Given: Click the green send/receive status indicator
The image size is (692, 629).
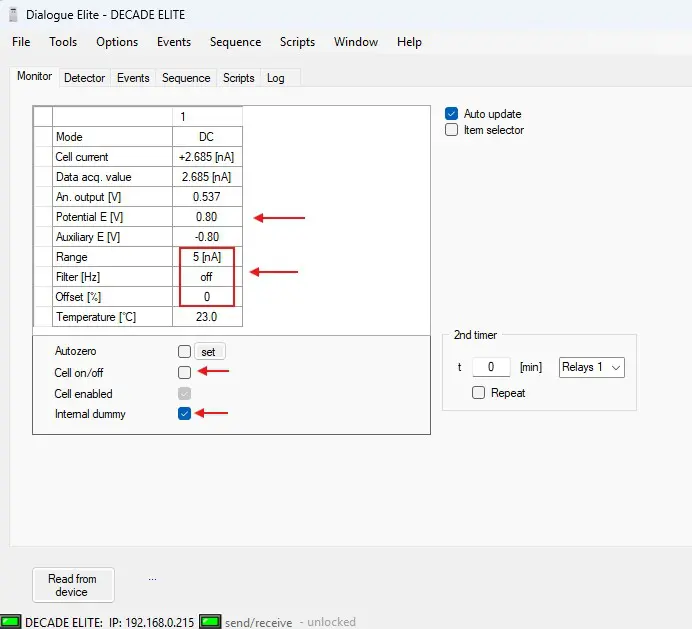Looking at the screenshot, I should coord(210,621).
